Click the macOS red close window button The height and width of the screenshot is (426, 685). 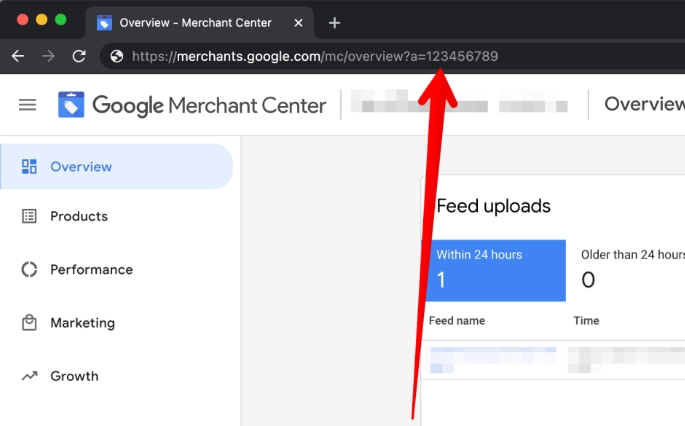point(23,20)
